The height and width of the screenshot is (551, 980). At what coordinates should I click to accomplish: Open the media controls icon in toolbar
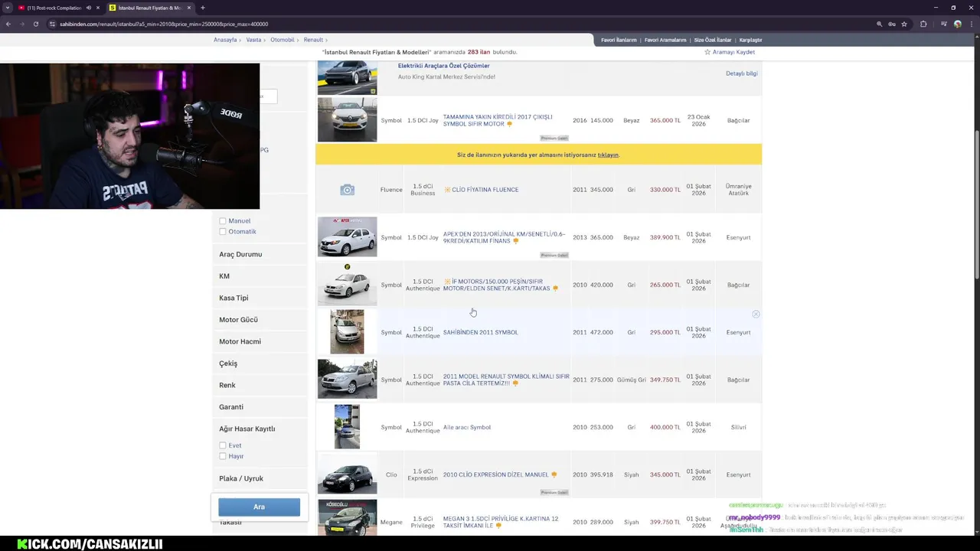point(942,24)
